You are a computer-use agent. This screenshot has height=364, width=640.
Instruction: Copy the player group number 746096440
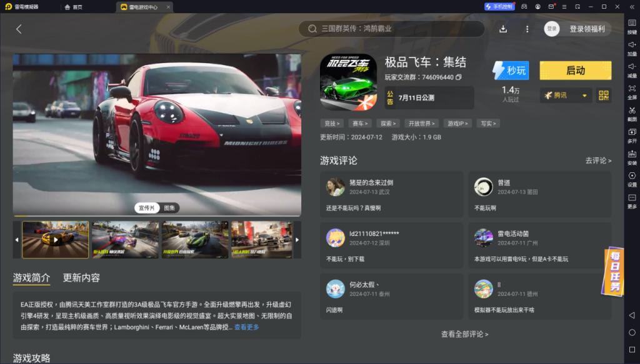[458, 77]
